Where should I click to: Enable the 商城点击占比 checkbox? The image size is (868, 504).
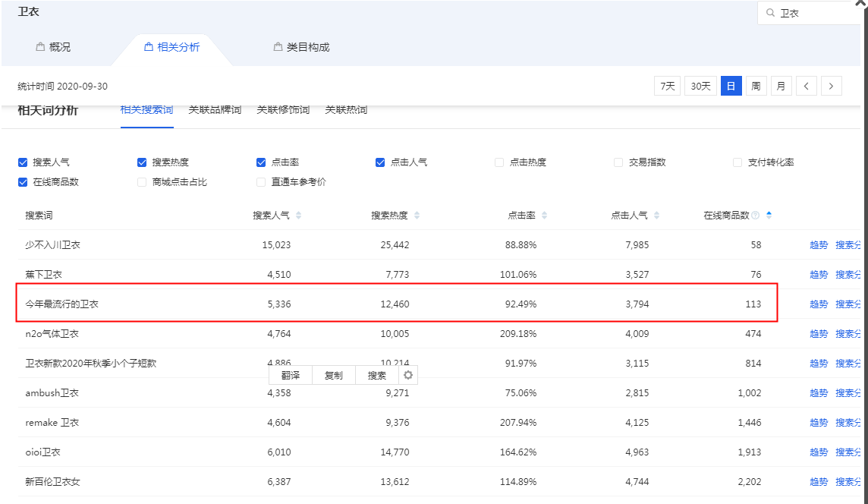click(142, 182)
